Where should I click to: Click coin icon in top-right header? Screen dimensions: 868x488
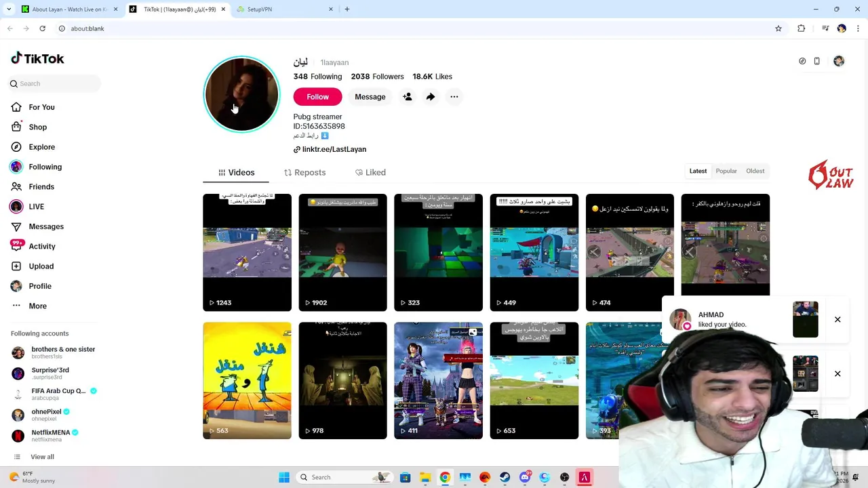802,61
